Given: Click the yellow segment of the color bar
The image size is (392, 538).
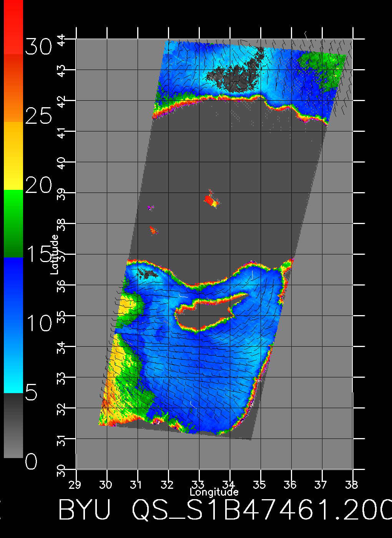Looking at the screenshot, I should click(13, 156).
